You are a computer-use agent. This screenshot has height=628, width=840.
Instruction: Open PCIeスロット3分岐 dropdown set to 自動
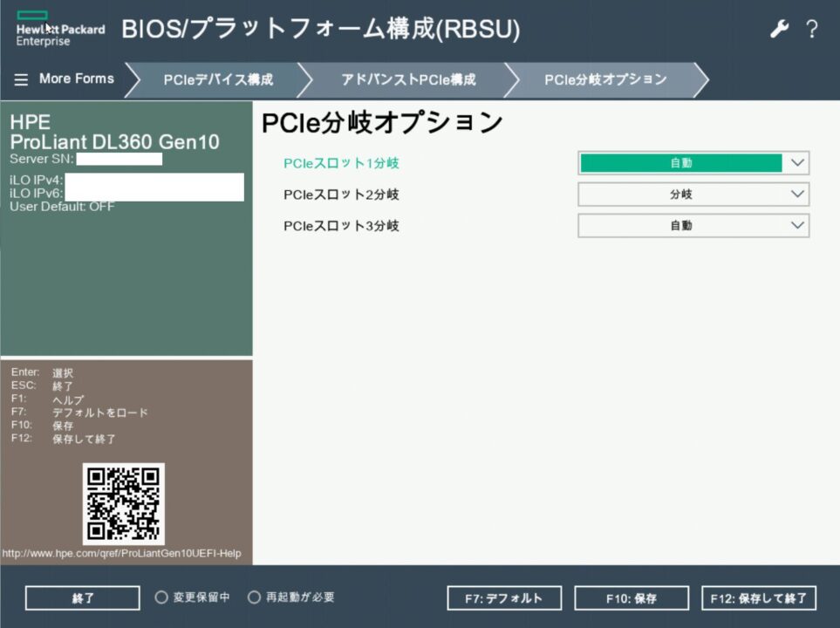coord(693,226)
